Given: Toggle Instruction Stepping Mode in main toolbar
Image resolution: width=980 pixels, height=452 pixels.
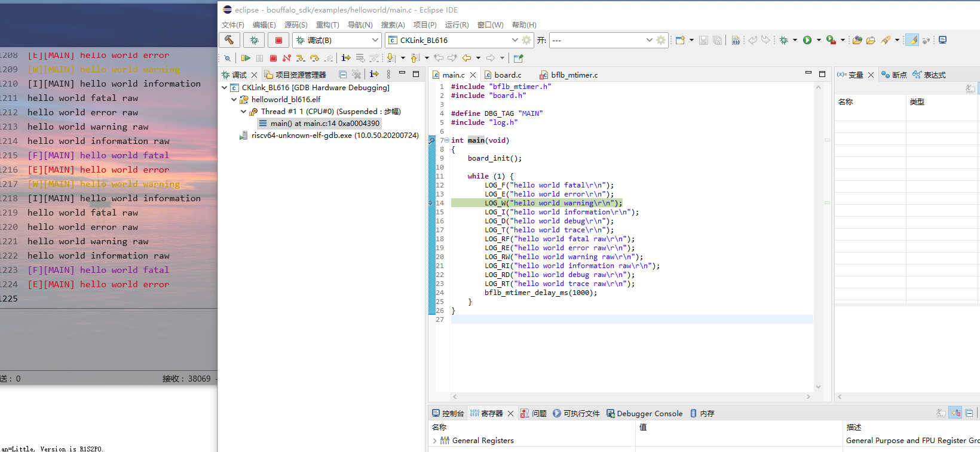Looking at the screenshot, I should (x=346, y=58).
